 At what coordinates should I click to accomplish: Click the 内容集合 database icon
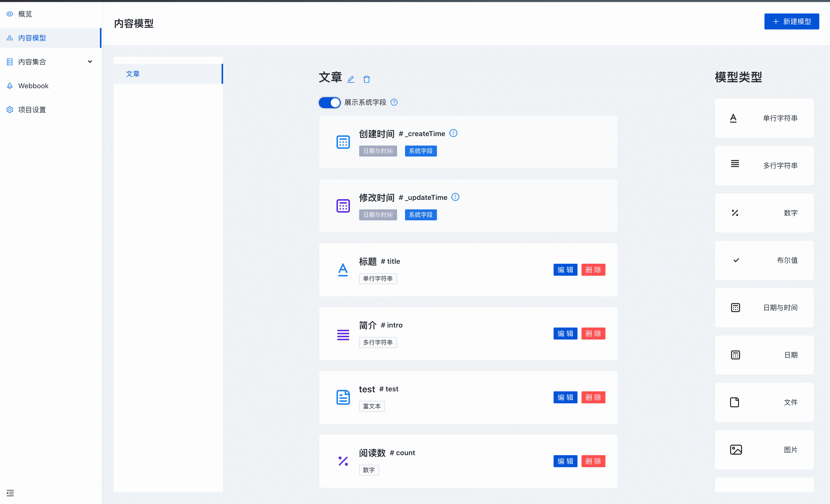pos(10,62)
